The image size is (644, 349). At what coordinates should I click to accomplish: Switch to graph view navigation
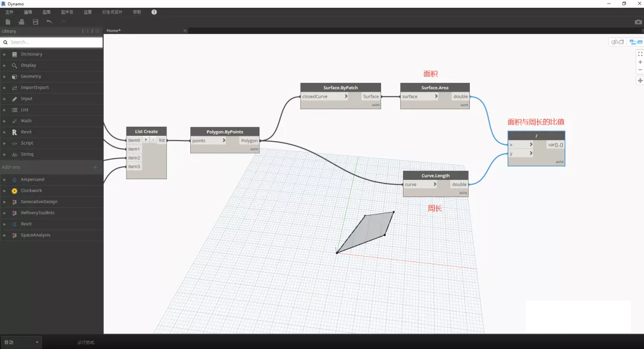click(636, 42)
